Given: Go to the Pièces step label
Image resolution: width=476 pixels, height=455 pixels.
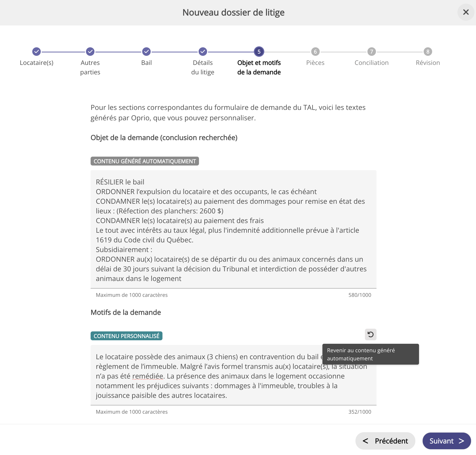Looking at the screenshot, I should (x=315, y=63).
